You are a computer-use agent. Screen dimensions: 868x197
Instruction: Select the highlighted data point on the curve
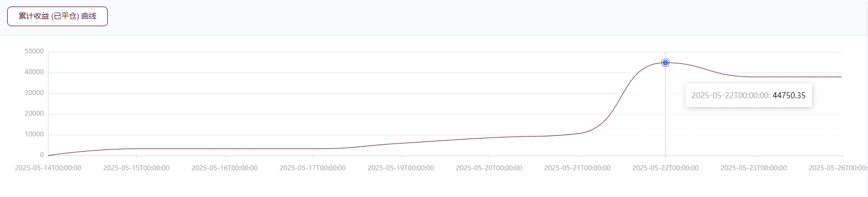tap(665, 63)
